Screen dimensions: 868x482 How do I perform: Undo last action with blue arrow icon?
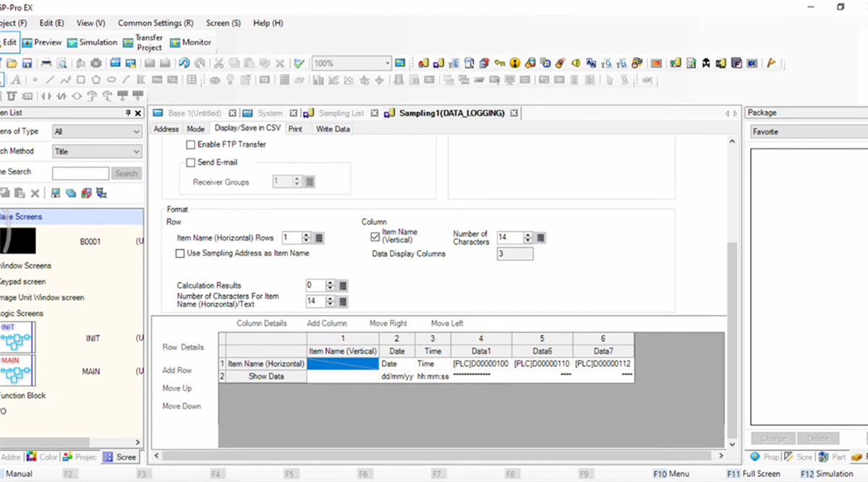(184, 64)
